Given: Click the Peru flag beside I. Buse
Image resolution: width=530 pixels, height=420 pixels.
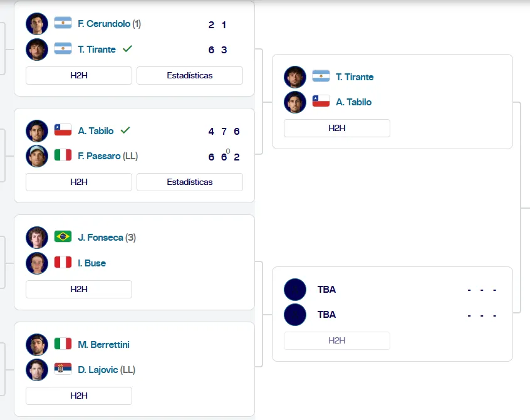Looking at the screenshot, I should pyautogui.click(x=63, y=263).
